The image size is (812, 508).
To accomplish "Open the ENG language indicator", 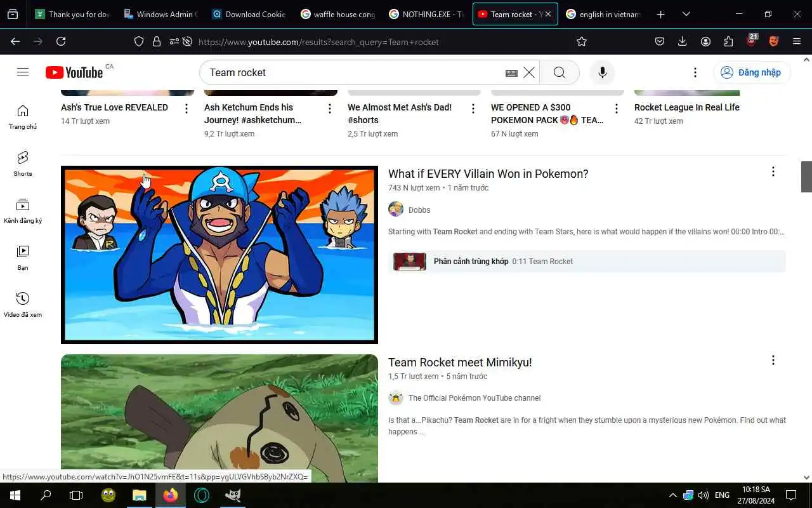I will pos(722,495).
